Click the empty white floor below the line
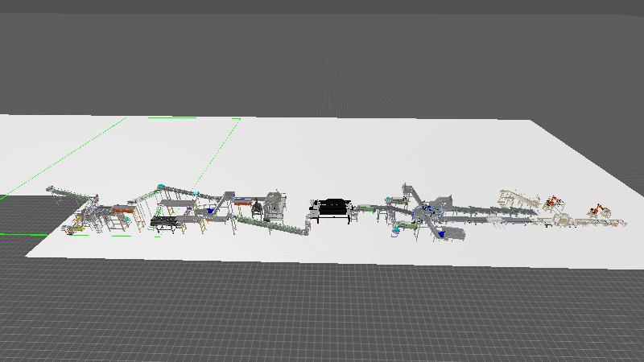Screen dimensions: 644x362 (x=322, y=249)
